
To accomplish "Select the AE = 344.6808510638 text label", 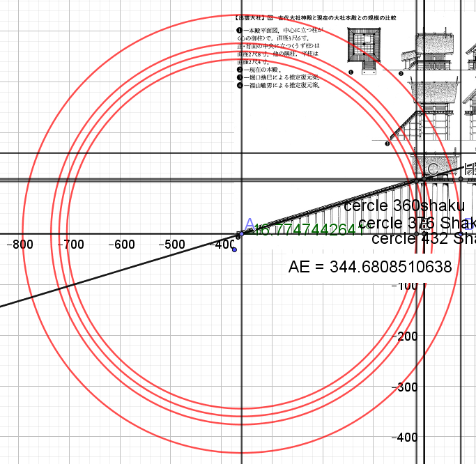I will point(370,267).
